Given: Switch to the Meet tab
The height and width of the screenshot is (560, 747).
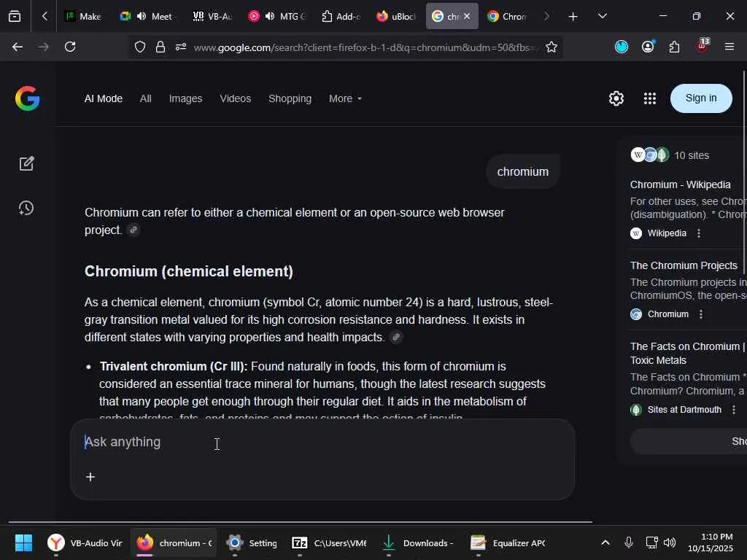Looking at the screenshot, I should [148, 16].
